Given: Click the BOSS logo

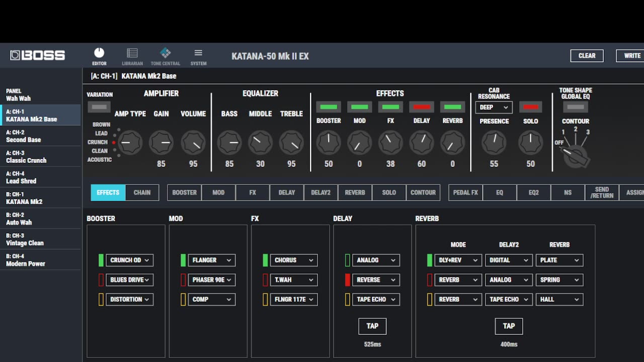Looking at the screenshot, I should tap(38, 55).
